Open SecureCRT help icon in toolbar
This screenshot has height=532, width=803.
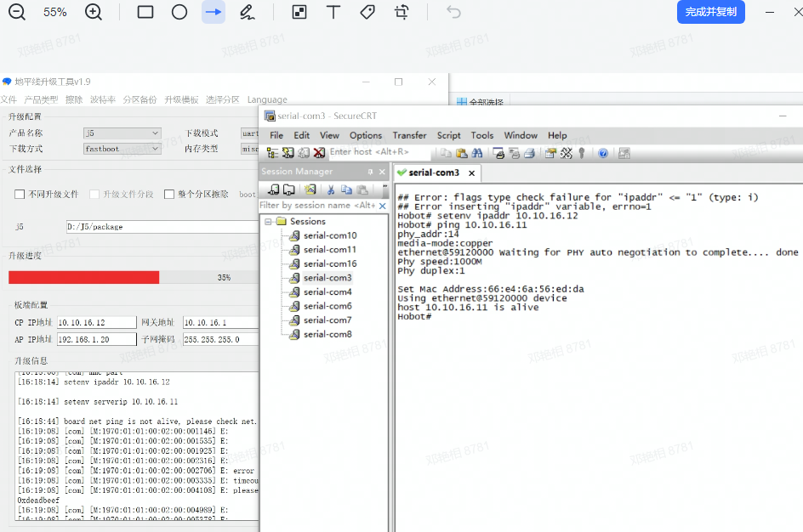[603, 153]
